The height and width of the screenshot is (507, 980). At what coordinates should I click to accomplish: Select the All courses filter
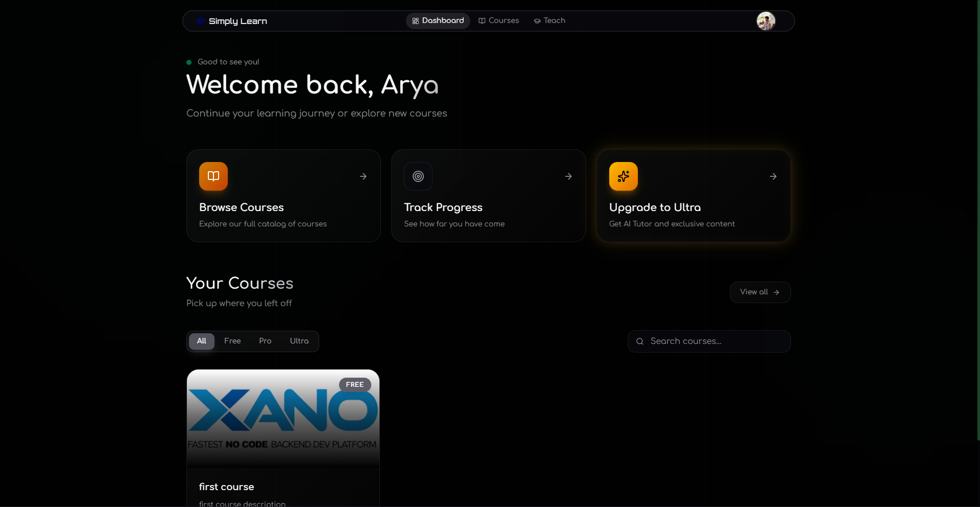(x=201, y=341)
